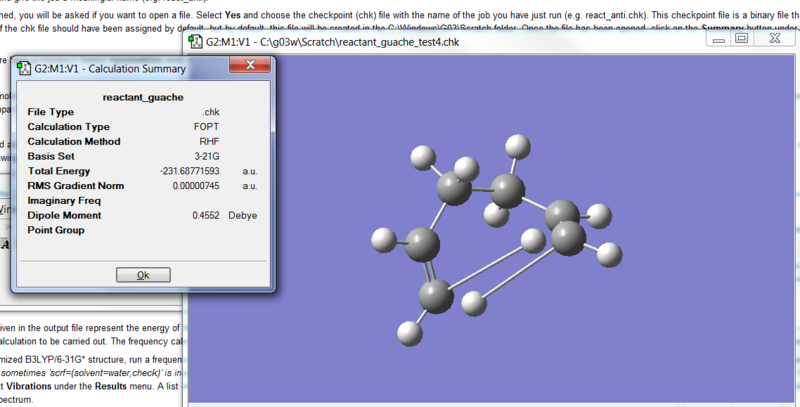Click the Calculation Method value RHF

[x=209, y=142]
